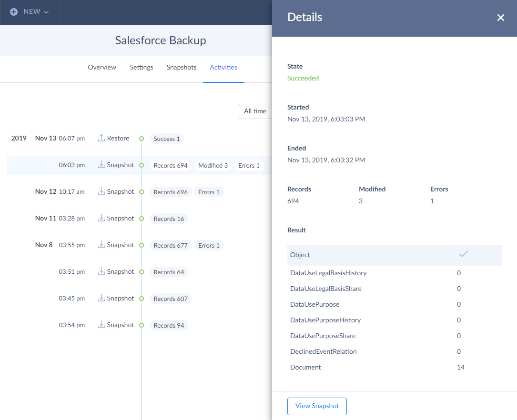Select the 06:03 pm snapshot timeline marker

click(142, 165)
